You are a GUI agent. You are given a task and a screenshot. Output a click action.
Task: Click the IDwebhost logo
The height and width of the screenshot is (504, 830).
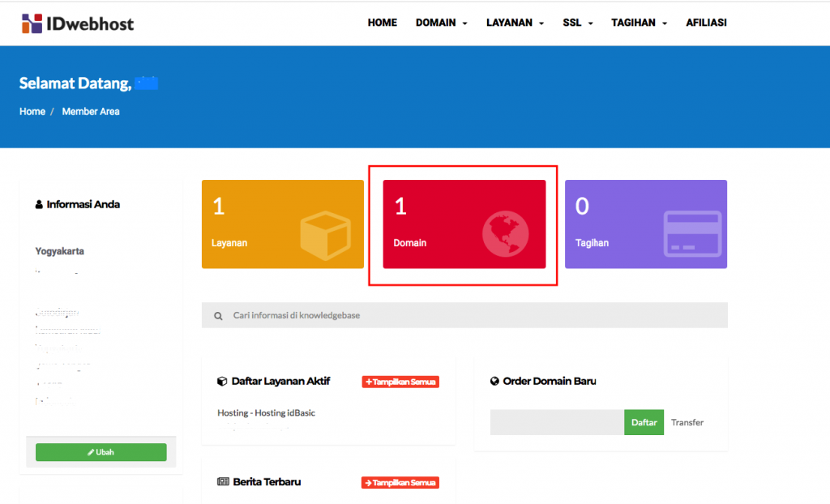77,23
